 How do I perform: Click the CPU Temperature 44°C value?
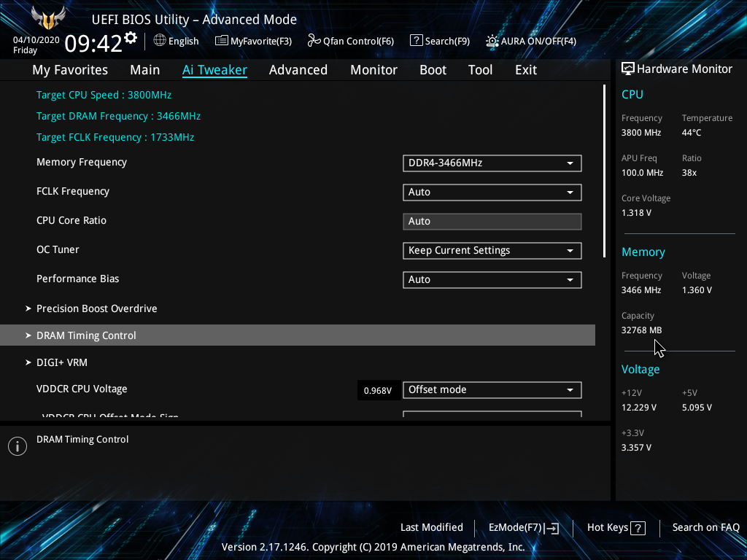pos(692,133)
